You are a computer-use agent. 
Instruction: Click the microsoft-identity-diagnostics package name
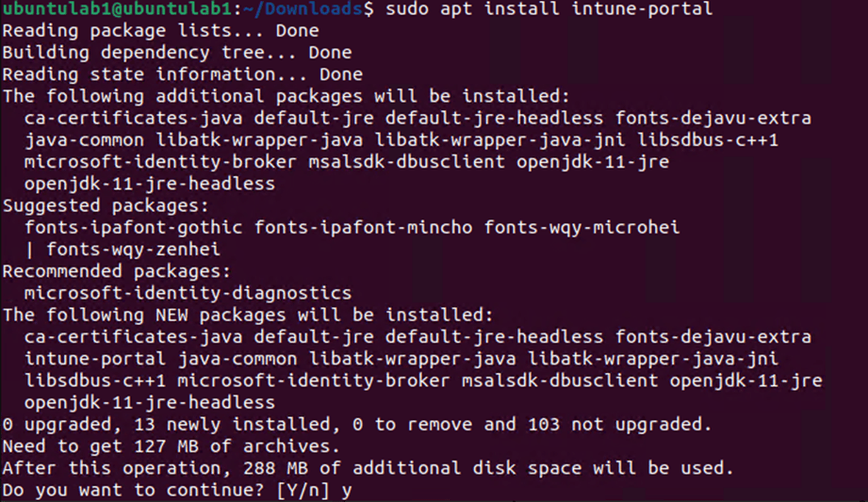[188, 293]
